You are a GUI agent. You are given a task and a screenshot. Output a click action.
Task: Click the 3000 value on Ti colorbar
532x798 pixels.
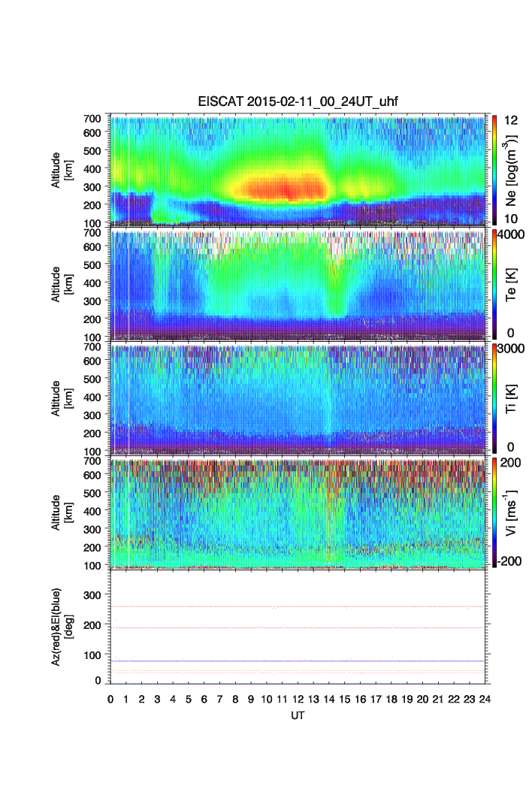(x=511, y=348)
